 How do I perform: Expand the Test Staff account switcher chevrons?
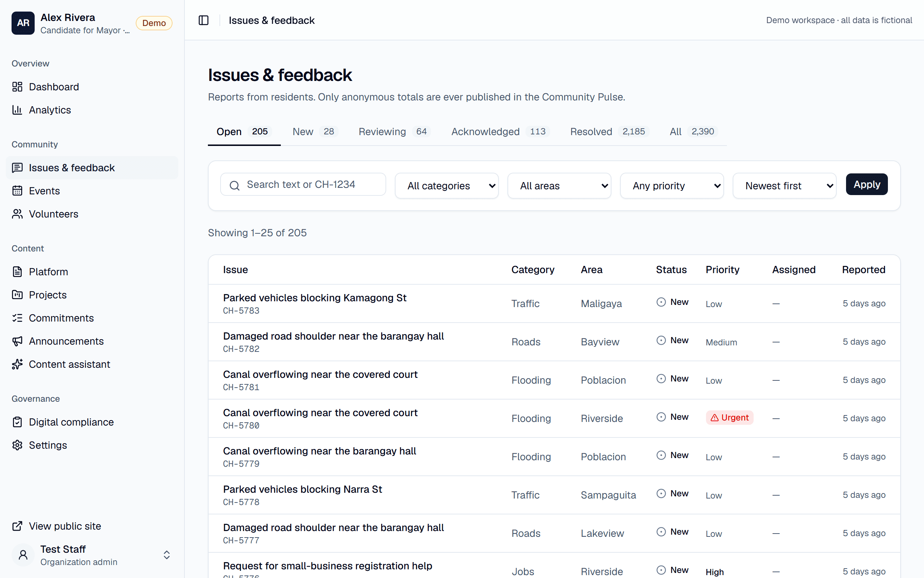[166, 555]
